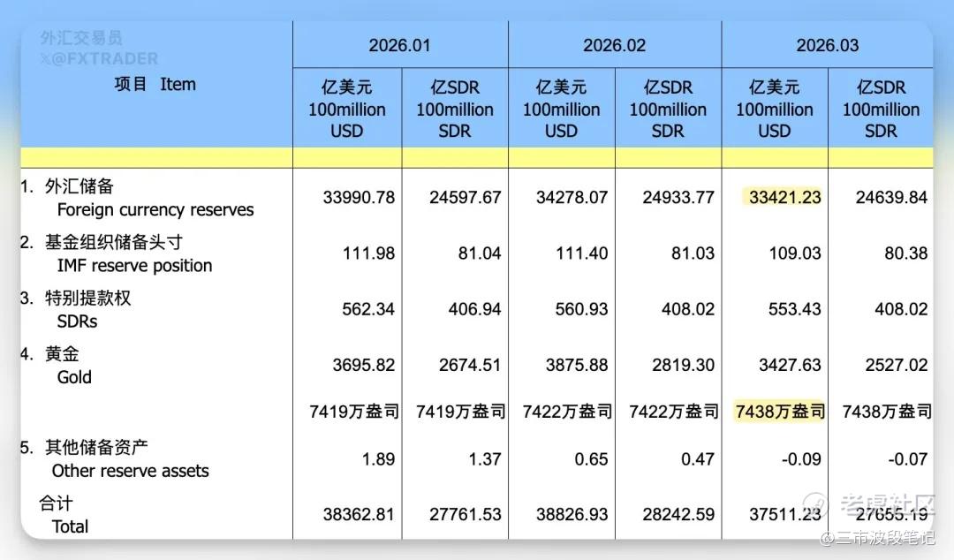
Task: Click the 外汇储备 row label
Action: coord(79,186)
